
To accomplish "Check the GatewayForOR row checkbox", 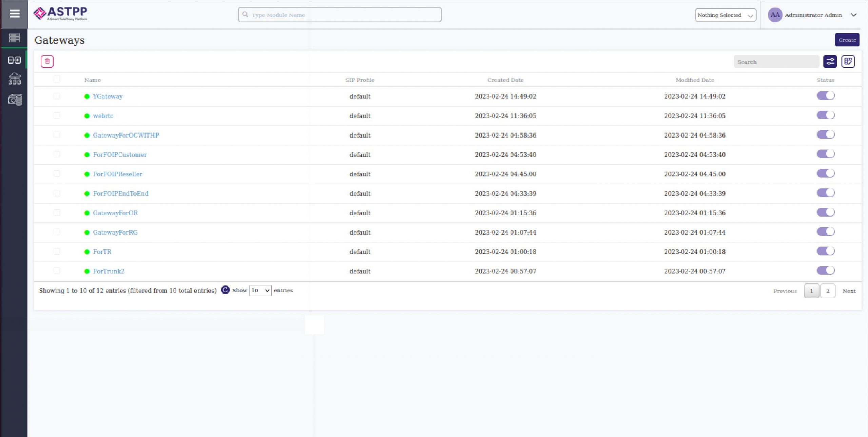I will pos(57,213).
